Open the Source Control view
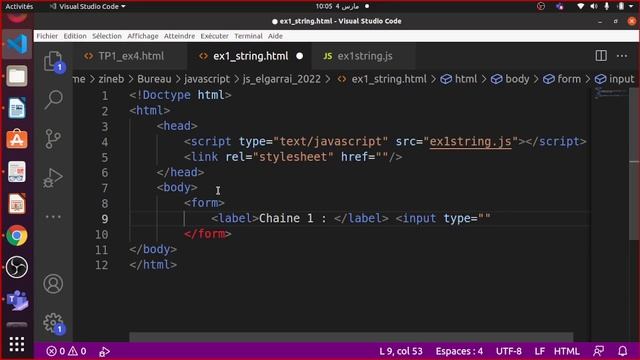This screenshot has height=360, width=640. 53,139
